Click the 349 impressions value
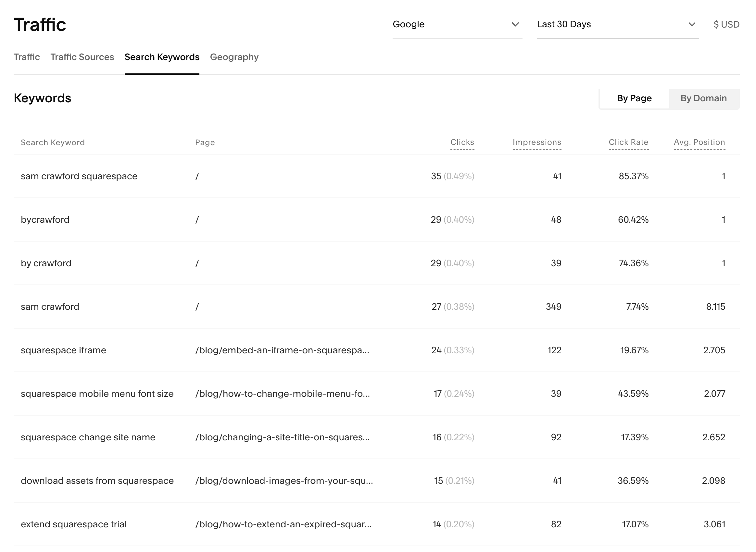The height and width of the screenshot is (552, 756). (553, 307)
